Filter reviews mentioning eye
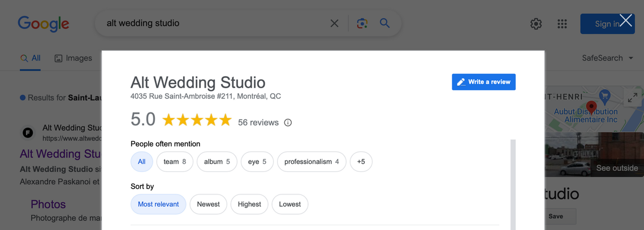 (257, 162)
